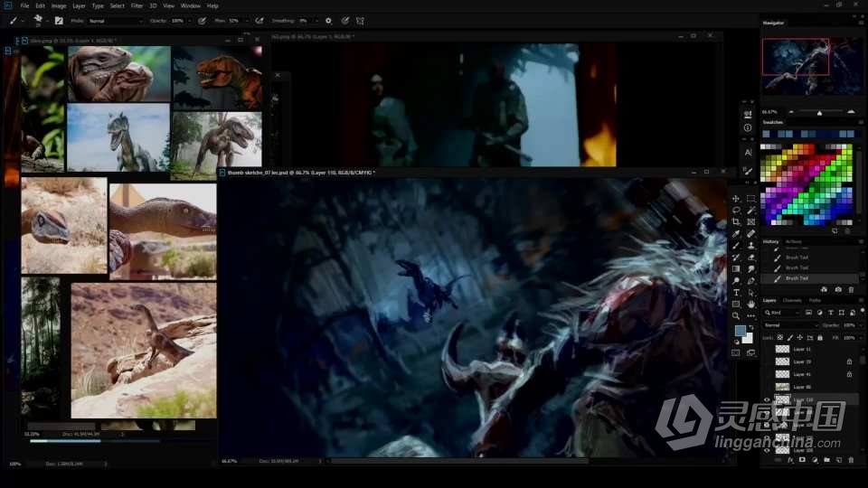The height and width of the screenshot is (488, 868).
Task: Expand the Opacity slider dropdown
Action: coord(189,21)
